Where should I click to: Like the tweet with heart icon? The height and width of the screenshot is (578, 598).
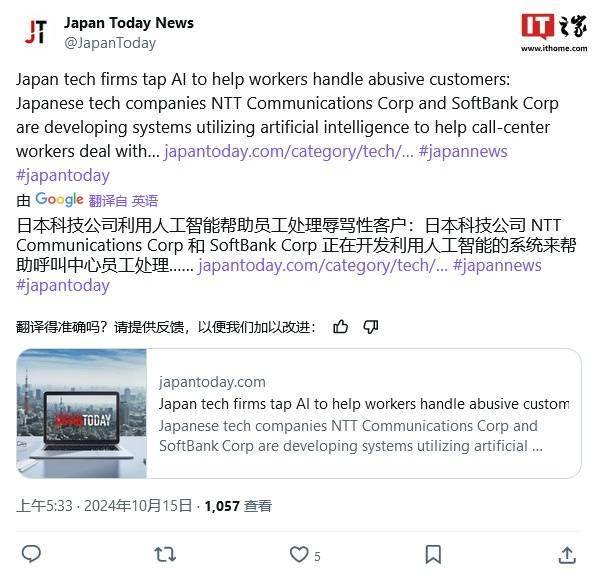click(x=299, y=554)
